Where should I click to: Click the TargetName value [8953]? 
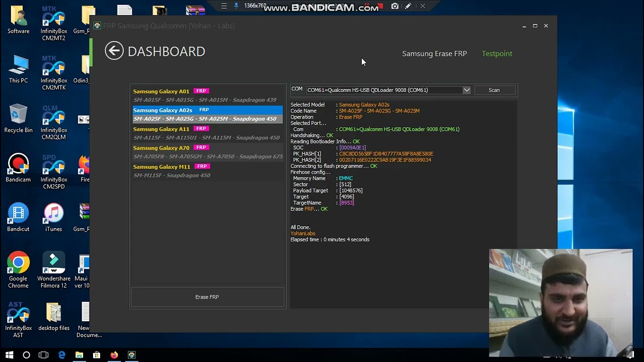[346, 203]
